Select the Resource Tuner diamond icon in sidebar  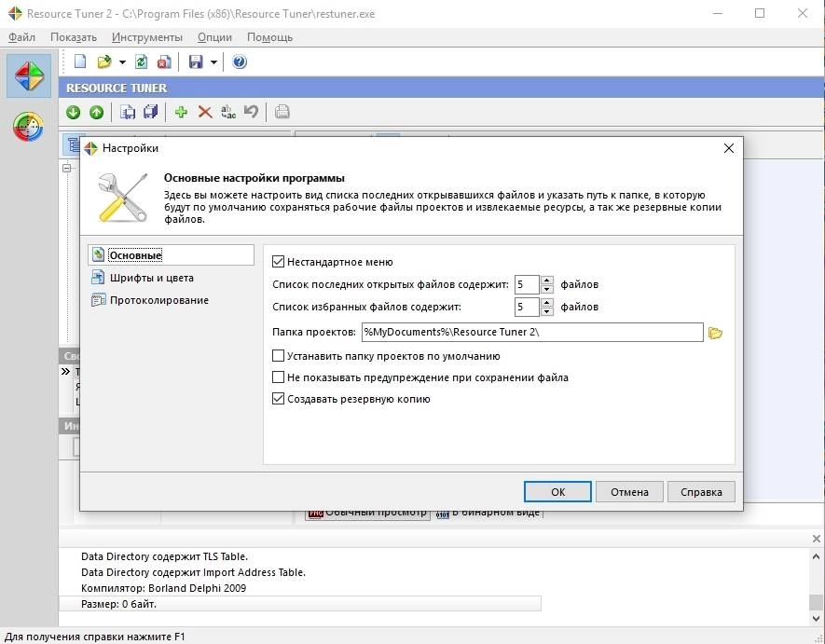tap(29, 75)
